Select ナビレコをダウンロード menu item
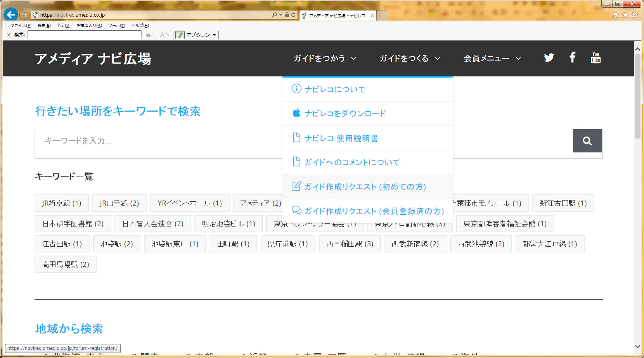 tap(345, 113)
